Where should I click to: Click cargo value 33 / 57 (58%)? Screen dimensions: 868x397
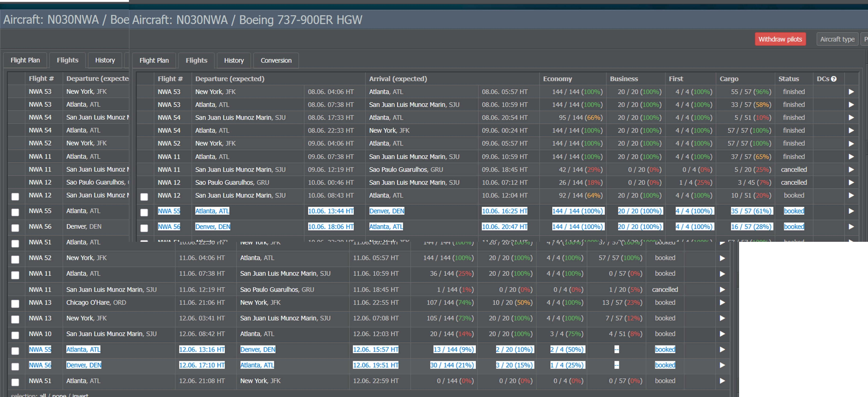(751, 105)
